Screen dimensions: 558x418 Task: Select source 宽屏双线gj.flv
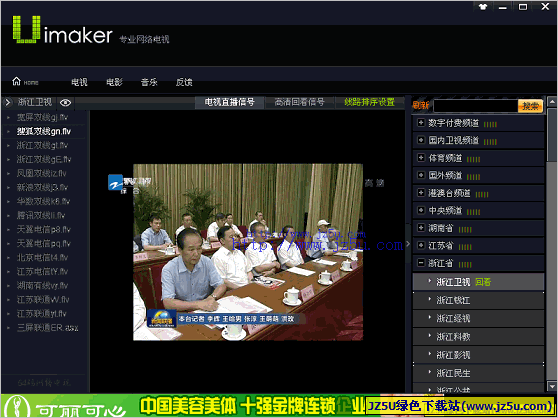pyautogui.click(x=43, y=117)
